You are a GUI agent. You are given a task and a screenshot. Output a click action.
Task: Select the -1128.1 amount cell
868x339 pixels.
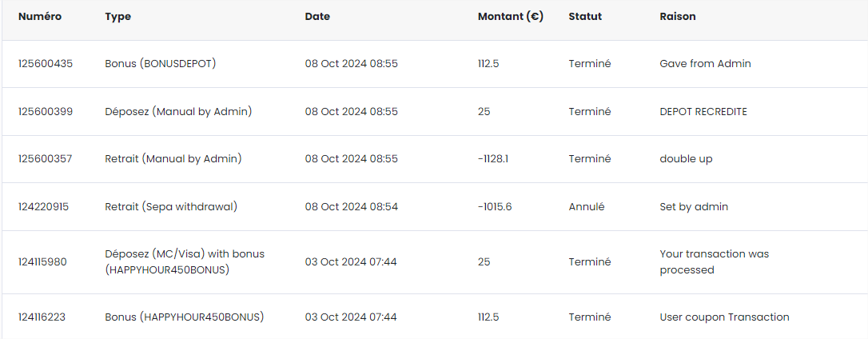[x=493, y=159]
